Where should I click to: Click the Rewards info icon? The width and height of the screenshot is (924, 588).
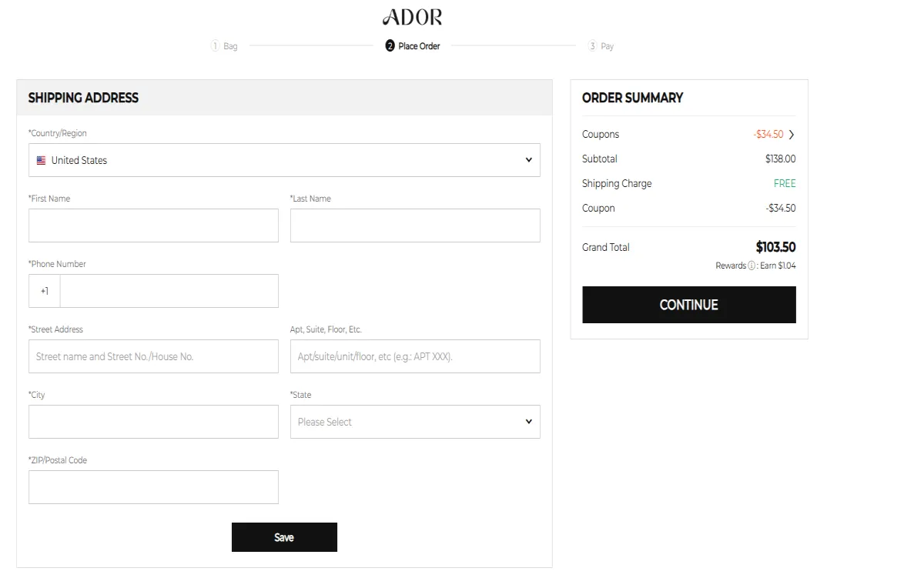[x=752, y=266]
